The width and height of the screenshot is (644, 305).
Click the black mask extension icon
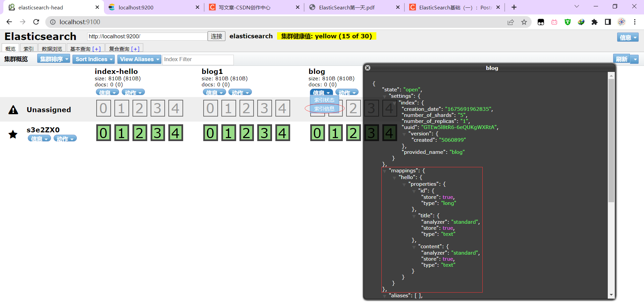pos(541,22)
